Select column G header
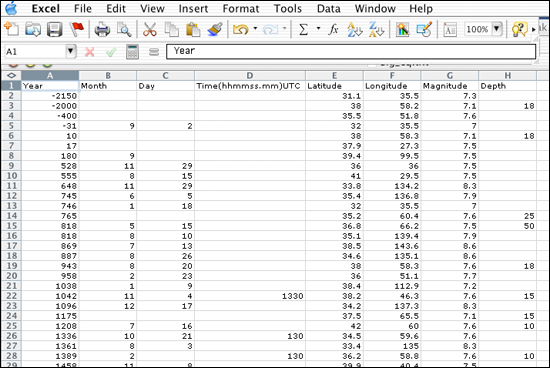Image resolution: width=550 pixels, height=368 pixels. pyautogui.click(x=450, y=75)
